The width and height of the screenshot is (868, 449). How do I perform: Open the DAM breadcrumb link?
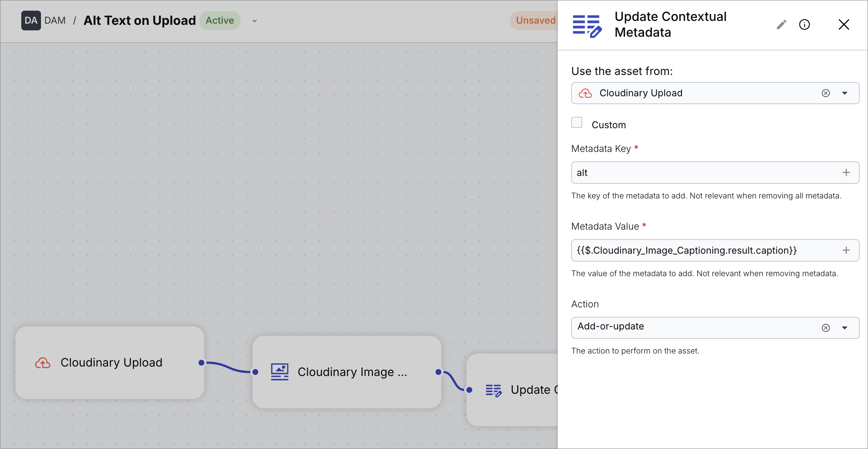pyautogui.click(x=55, y=21)
